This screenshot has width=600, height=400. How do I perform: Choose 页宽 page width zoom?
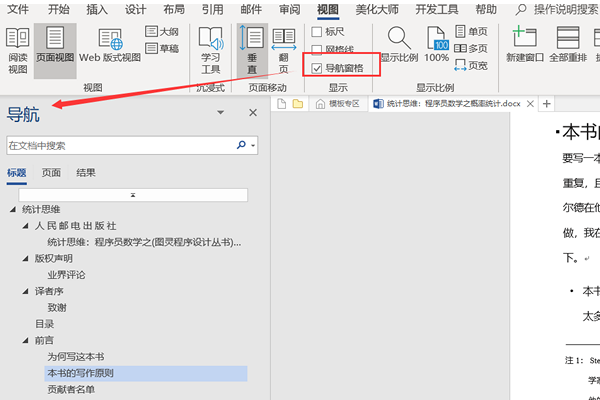[x=471, y=65]
